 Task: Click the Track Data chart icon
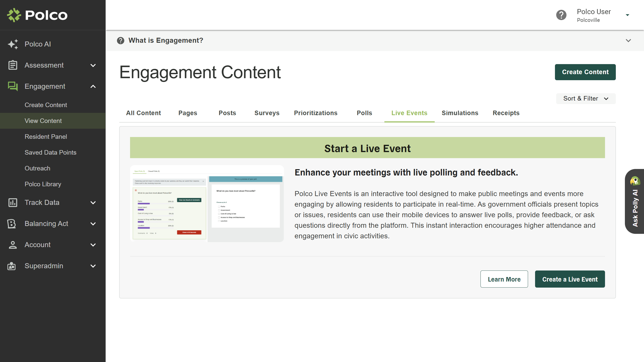coord(13,203)
